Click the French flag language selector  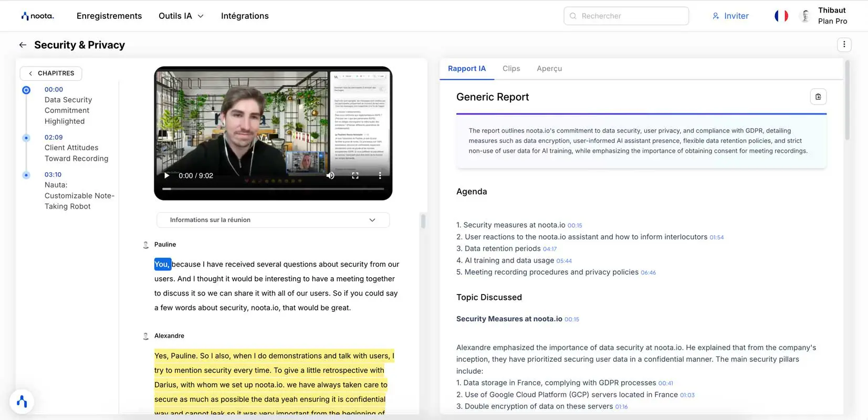(781, 16)
